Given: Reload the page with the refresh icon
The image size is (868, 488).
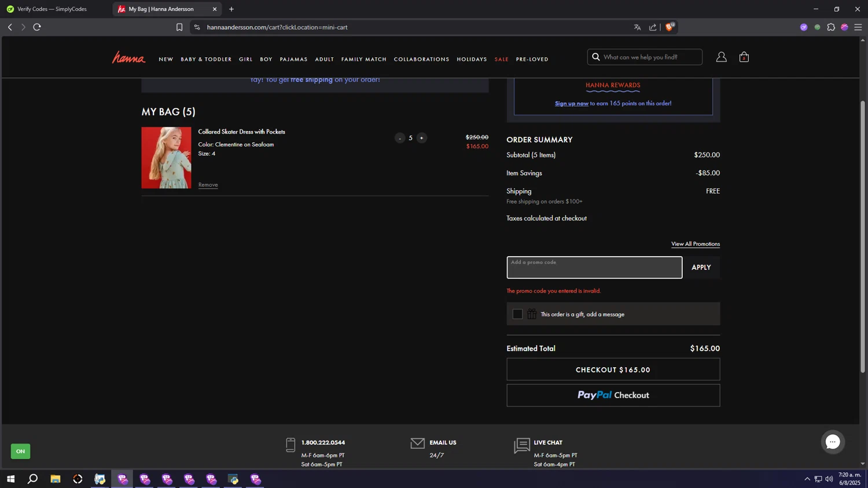Looking at the screenshot, I should coord(37,27).
